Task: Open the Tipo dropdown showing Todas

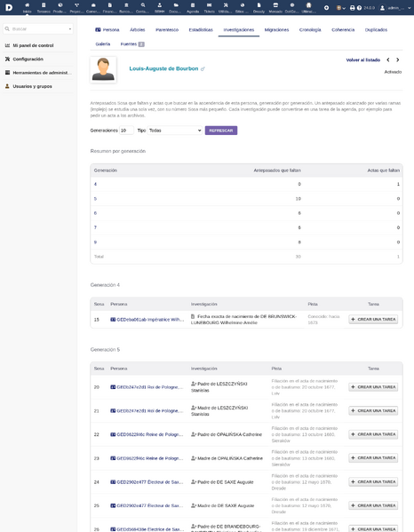Action: [175, 131]
